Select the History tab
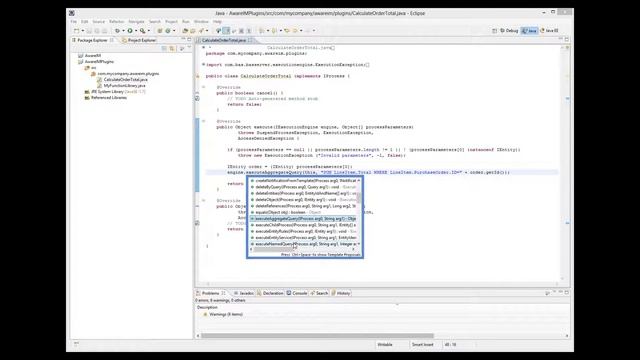Image resolution: width=640 pixels, height=360 pixels. tap(341, 293)
